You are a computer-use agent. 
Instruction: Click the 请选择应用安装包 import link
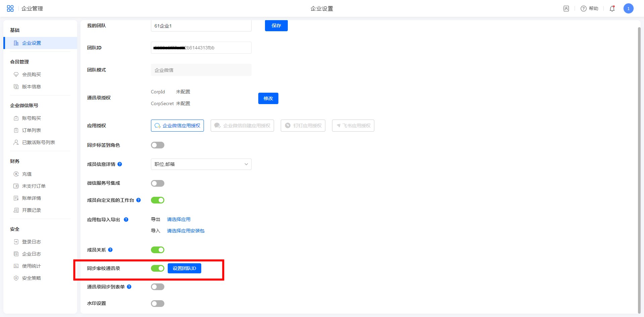tap(185, 231)
